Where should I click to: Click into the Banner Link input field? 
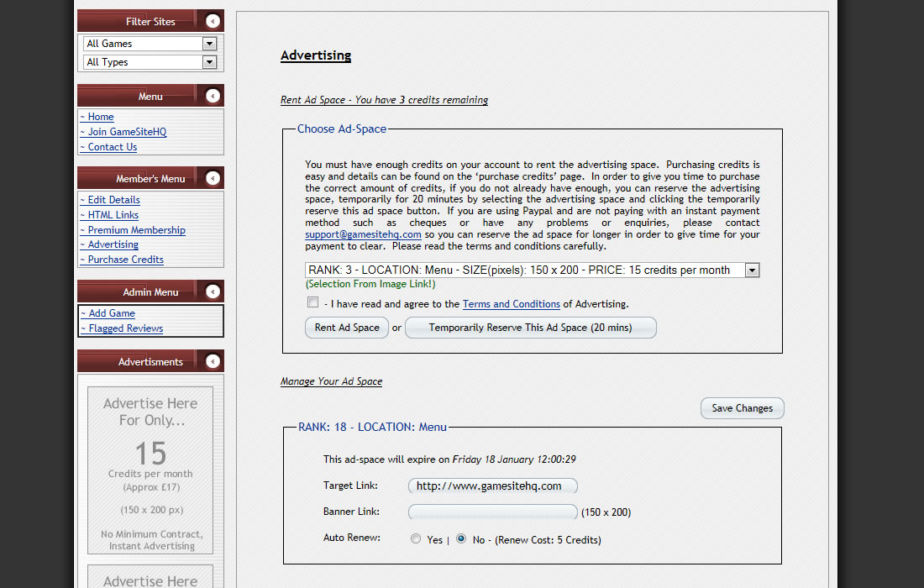tap(492, 512)
